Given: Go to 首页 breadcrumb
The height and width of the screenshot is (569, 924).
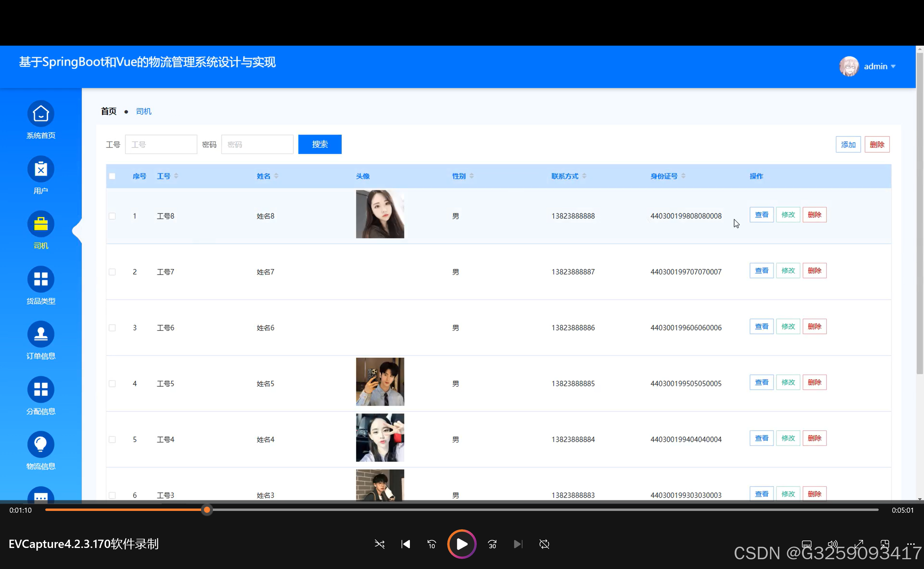Looking at the screenshot, I should click(109, 111).
